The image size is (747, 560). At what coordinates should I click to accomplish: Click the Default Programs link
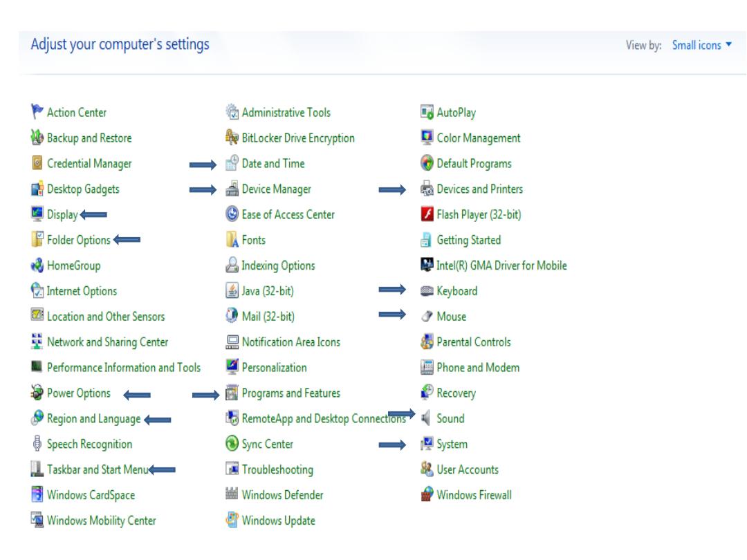474,163
